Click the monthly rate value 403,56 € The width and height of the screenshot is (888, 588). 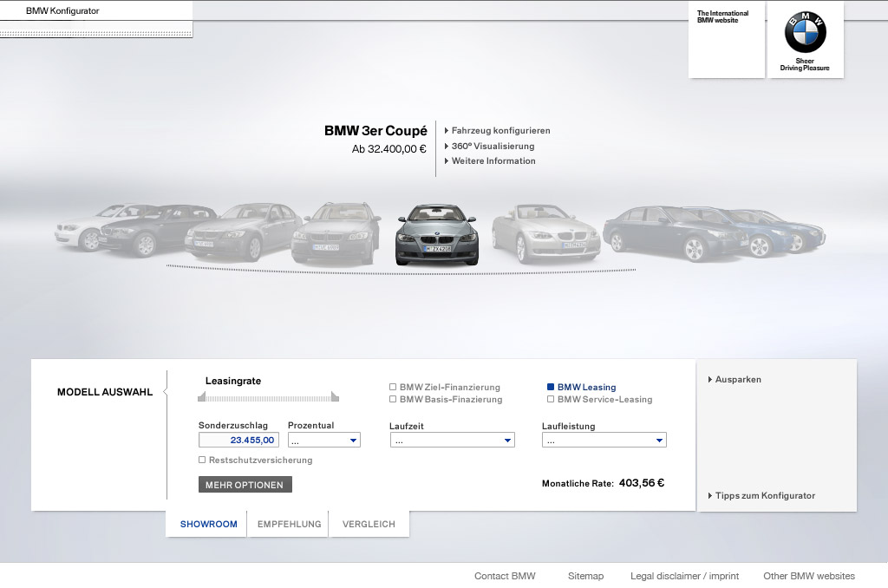point(642,483)
